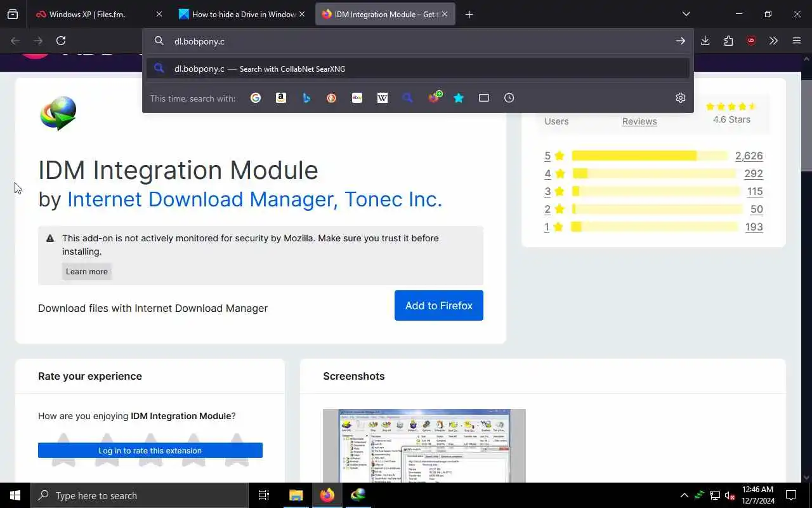The width and height of the screenshot is (812, 508).
Task: Search open tabs with the tab icon
Action: point(484,98)
